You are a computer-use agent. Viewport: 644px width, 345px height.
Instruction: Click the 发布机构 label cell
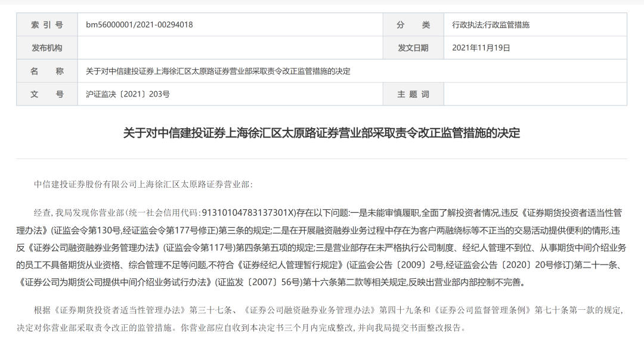click(x=47, y=48)
